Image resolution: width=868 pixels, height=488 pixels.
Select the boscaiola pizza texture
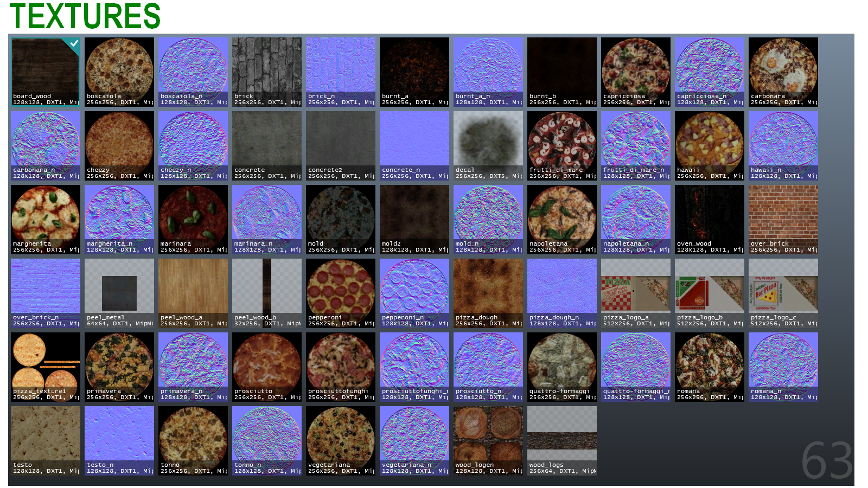(x=119, y=72)
